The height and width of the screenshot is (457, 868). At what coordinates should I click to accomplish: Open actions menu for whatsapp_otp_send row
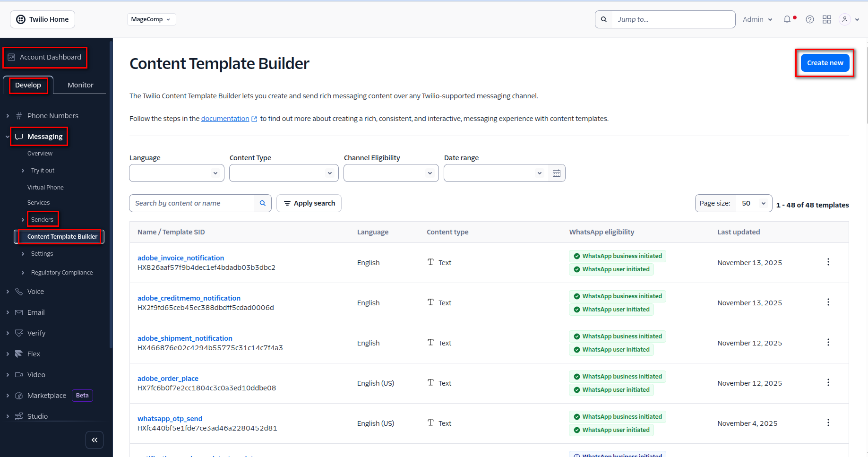click(828, 423)
